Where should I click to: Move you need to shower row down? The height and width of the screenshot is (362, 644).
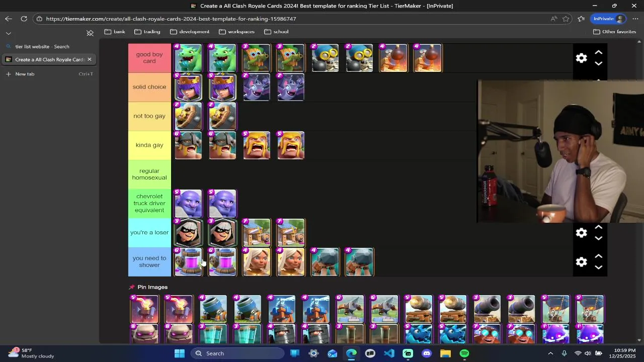[598, 267]
